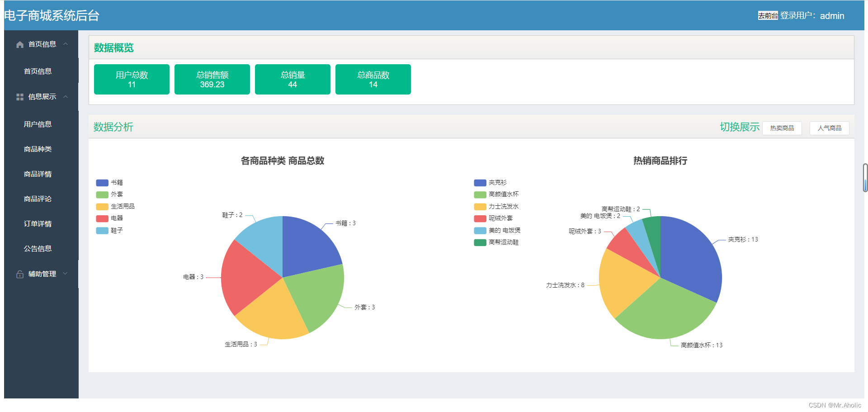Toggle 电器 legend in category chart
This screenshot has width=868, height=412.
(109, 218)
